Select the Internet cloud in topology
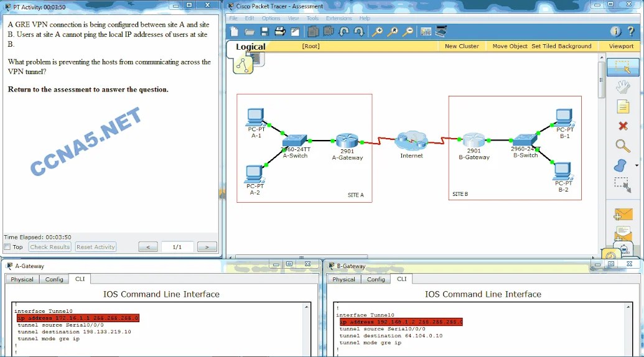Image resolution: width=644 pixels, height=357 pixels. pos(411,141)
